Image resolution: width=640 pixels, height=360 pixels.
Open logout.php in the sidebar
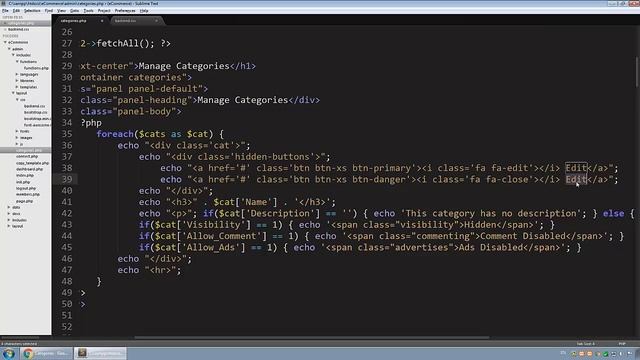(x=26, y=188)
